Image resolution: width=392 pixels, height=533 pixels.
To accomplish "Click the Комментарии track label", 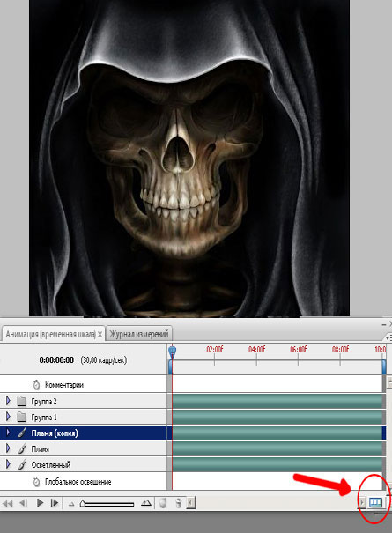I will point(64,385).
